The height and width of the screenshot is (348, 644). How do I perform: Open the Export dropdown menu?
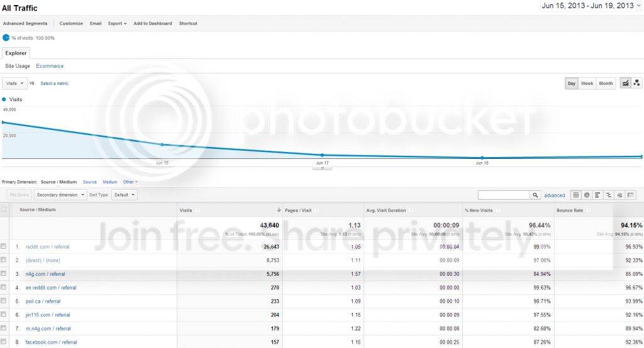coord(117,23)
